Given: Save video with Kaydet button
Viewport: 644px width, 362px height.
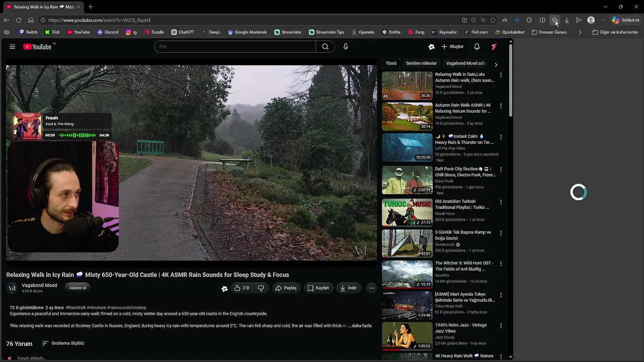Looking at the screenshot, I should [x=318, y=288].
